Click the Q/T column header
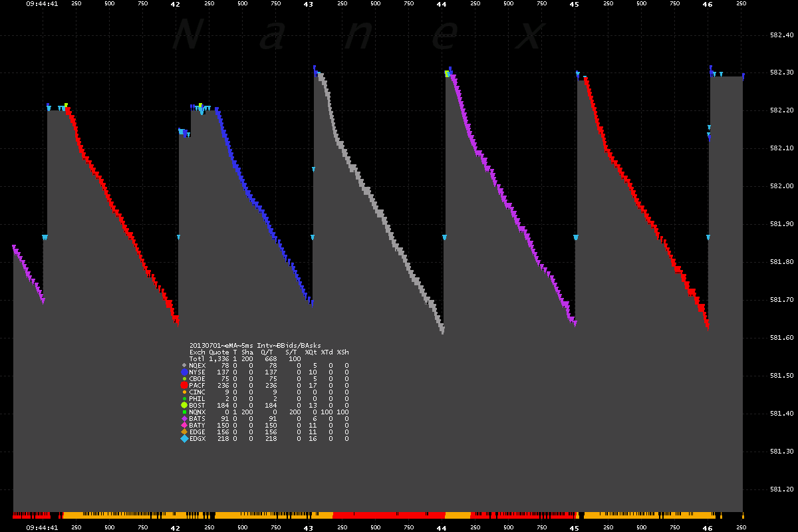 [x=267, y=352]
